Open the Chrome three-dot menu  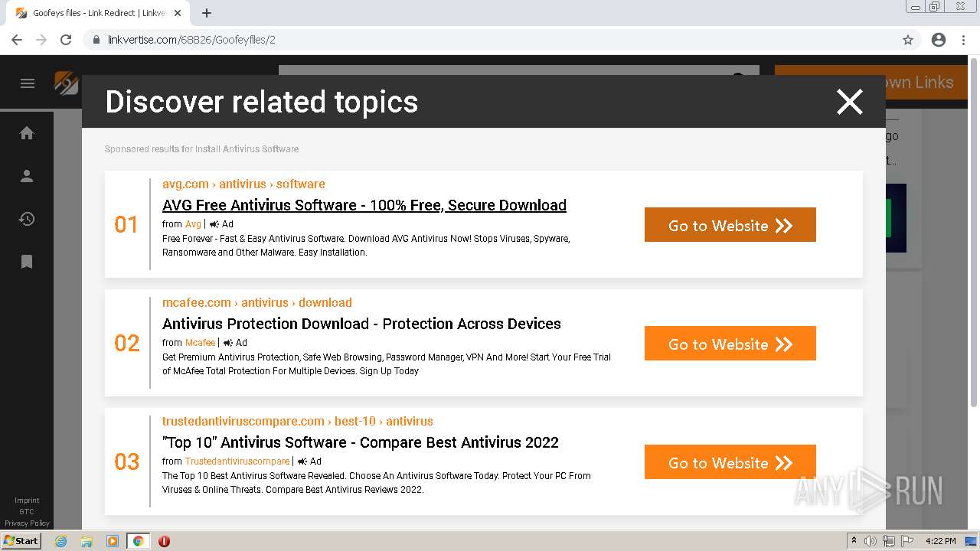[963, 40]
